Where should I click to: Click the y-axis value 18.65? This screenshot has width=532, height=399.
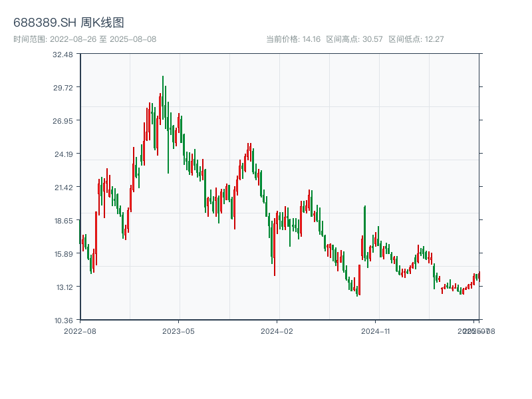click(64, 221)
